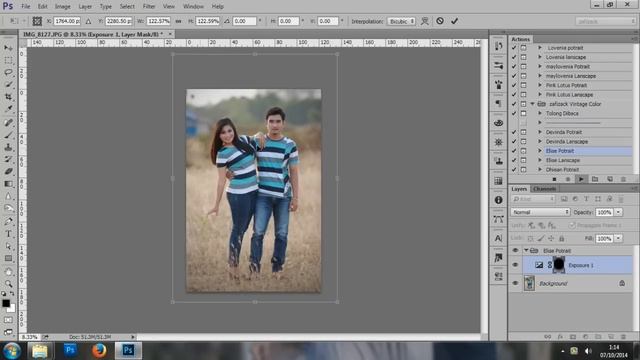
Task: Select the Lasso tool
Action: point(8,73)
